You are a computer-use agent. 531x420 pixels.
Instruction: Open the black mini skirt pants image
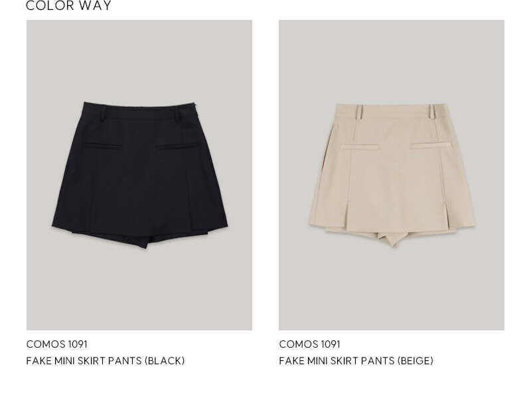click(139, 175)
